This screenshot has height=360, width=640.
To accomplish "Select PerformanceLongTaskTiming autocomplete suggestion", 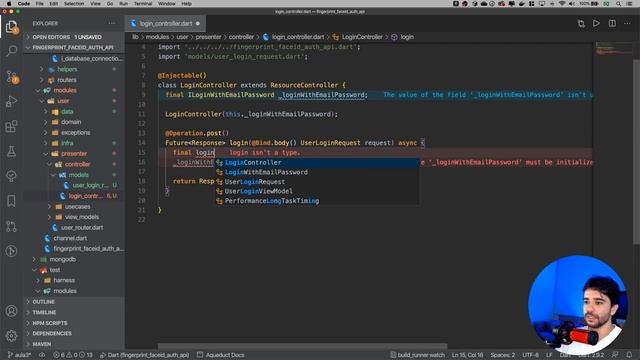I will tap(317, 201).
